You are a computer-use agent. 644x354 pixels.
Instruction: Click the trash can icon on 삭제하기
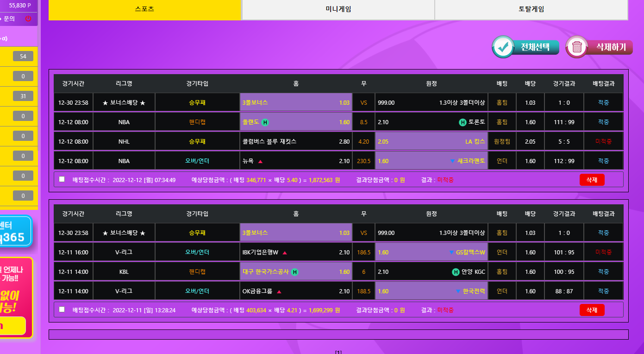[x=577, y=47]
